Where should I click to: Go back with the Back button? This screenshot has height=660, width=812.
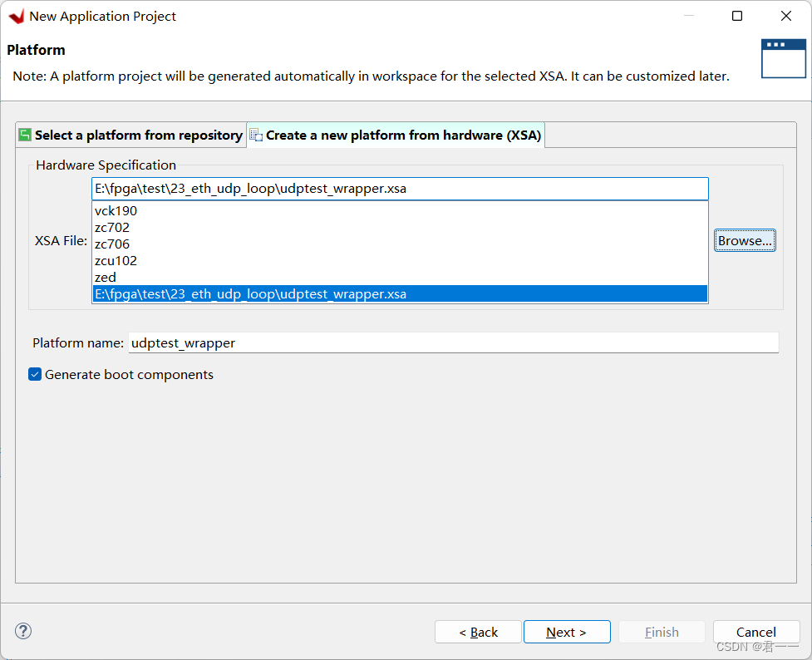(x=478, y=632)
